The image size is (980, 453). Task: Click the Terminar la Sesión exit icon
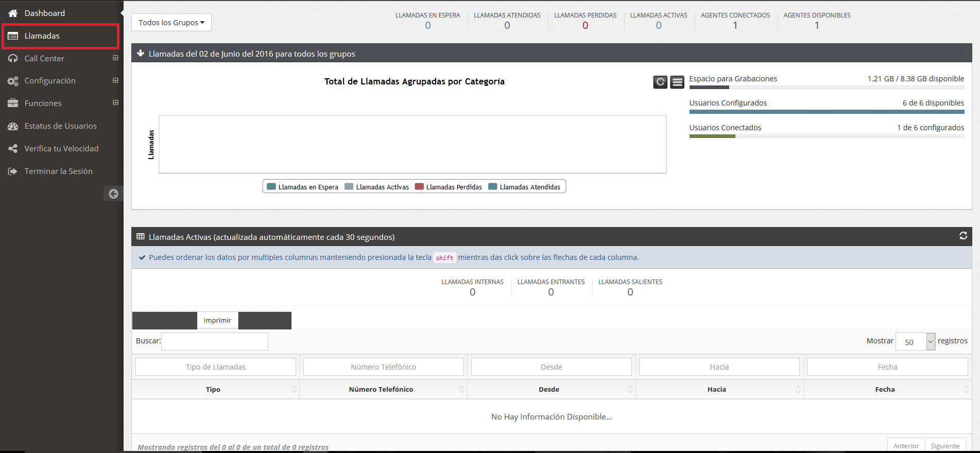pyautogui.click(x=13, y=171)
